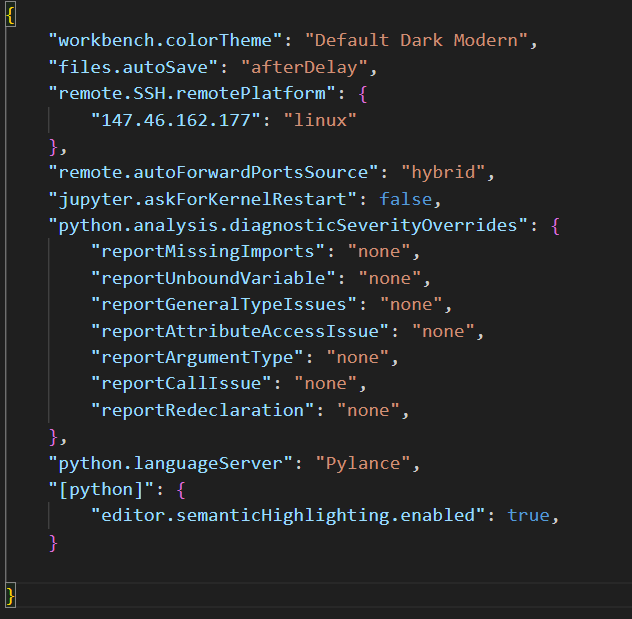Click the "reportCallIssue" key

(x=181, y=384)
